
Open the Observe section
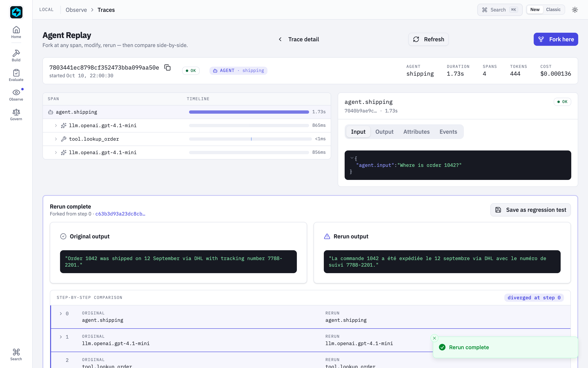point(16,95)
